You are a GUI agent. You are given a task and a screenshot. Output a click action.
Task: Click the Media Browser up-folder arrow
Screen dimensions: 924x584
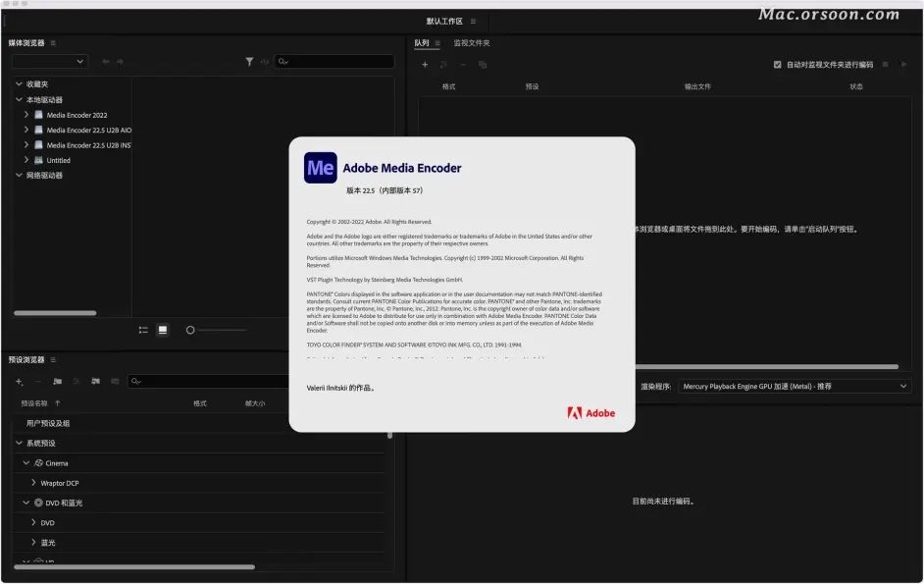(120, 62)
